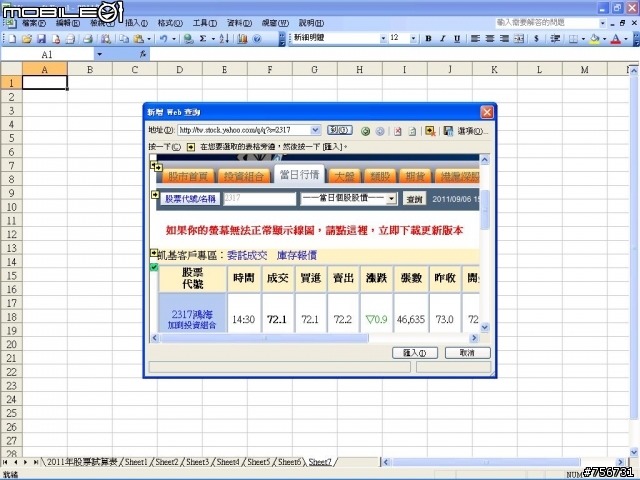
Task: Apply Underline formatting
Action: click(x=457, y=38)
